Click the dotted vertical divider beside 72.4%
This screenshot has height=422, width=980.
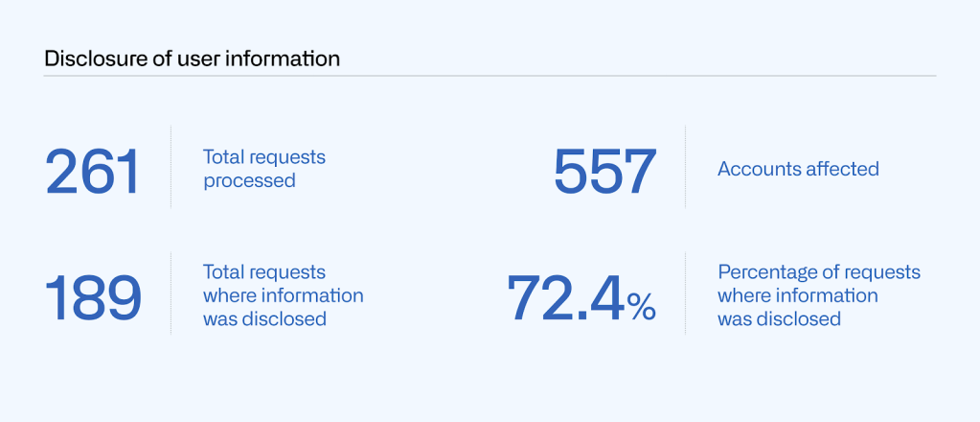click(x=686, y=293)
